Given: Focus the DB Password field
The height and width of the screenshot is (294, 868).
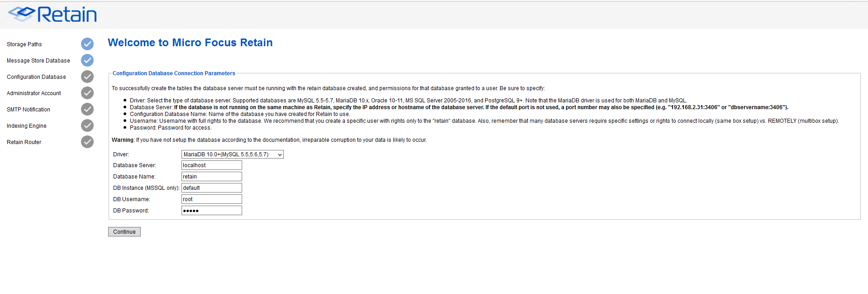Looking at the screenshot, I should pos(211,211).
